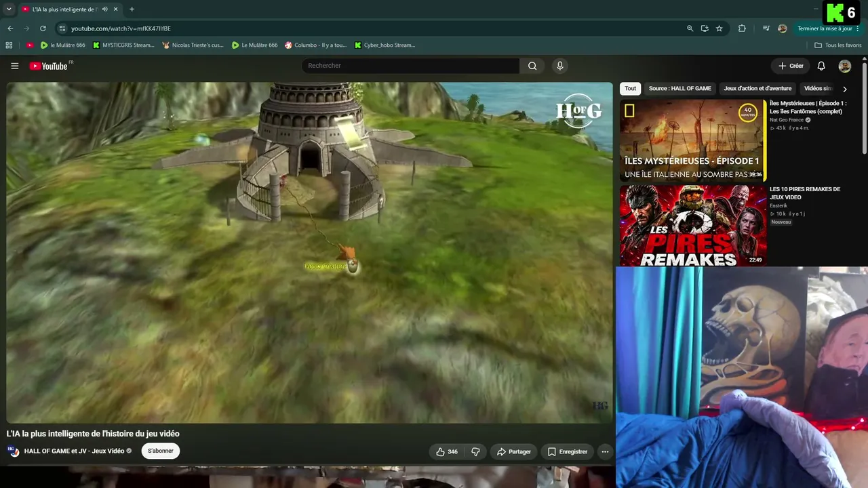Open the first le Mulâtre 666 bookmark
This screenshot has width=868, height=488.
pyautogui.click(x=62, y=45)
